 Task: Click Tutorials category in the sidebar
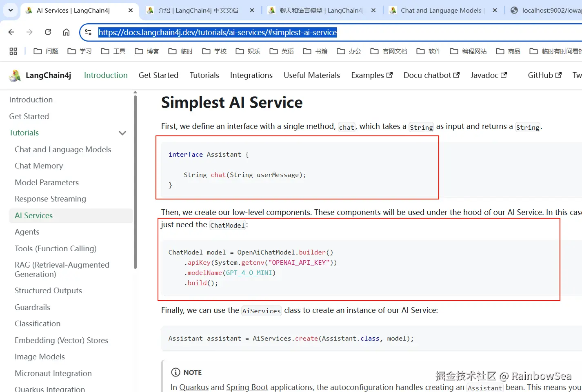coord(24,133)
